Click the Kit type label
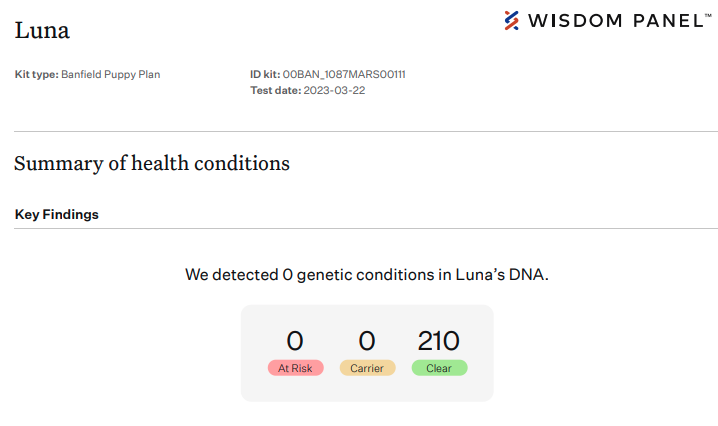The image size is (718, 426). pyautogui.click(x=37, y=74)
